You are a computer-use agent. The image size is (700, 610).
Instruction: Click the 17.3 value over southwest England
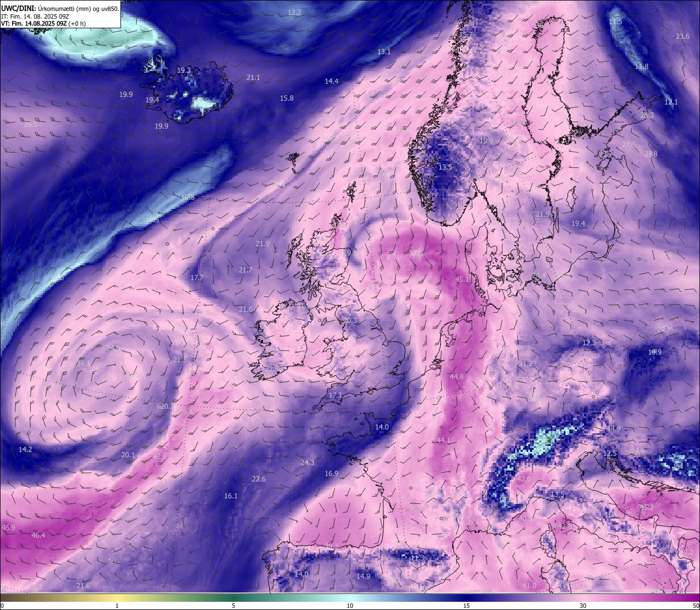(x=335, y=395)
